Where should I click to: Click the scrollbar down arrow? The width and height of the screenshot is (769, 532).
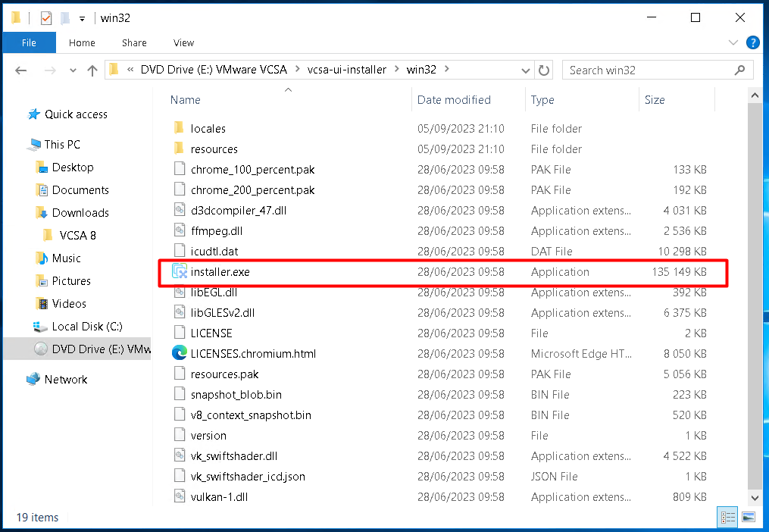point(755,498)
